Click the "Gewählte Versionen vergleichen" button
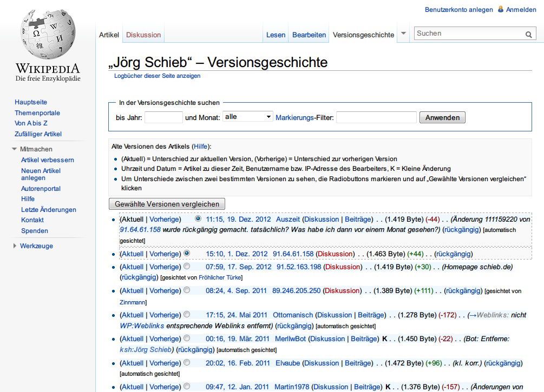 coord(167,204)
